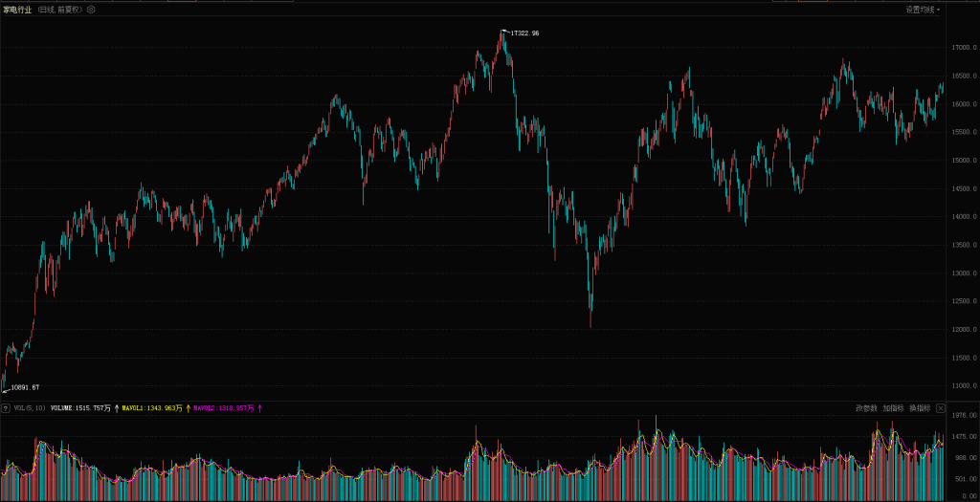The height and width of the screenshot is (502, 980).
Task: Click the candlestick at the 17322.96 peak
Action: pyautogui.click(x=501, y=43)
